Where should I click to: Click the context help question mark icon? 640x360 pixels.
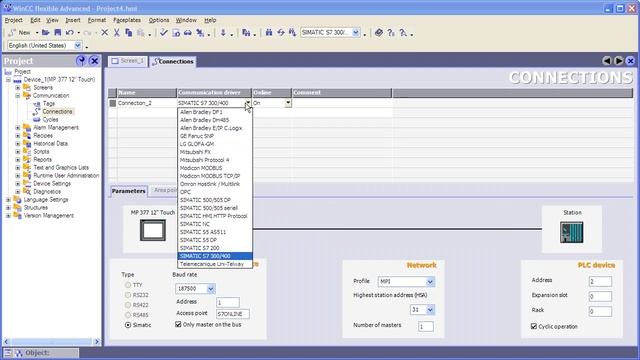[x=391, y=33]
